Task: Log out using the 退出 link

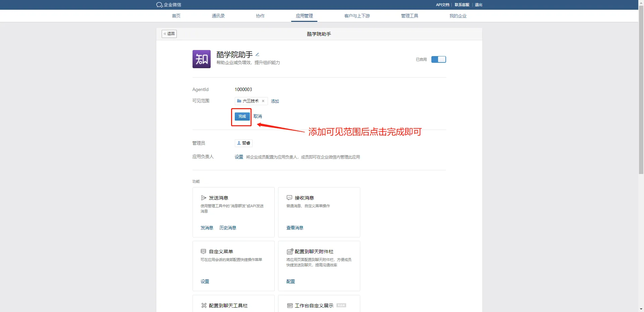Action: (479, 5)
